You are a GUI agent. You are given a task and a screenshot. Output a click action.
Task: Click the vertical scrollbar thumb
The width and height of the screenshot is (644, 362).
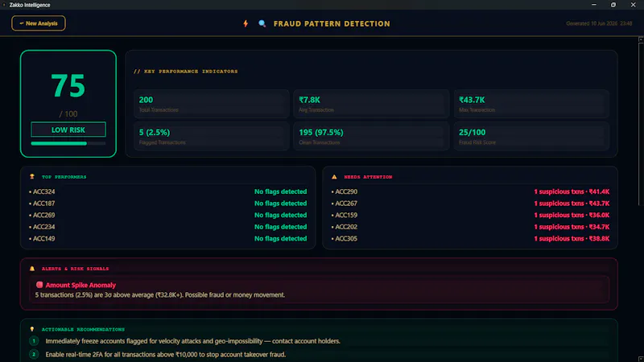(641, 123)
